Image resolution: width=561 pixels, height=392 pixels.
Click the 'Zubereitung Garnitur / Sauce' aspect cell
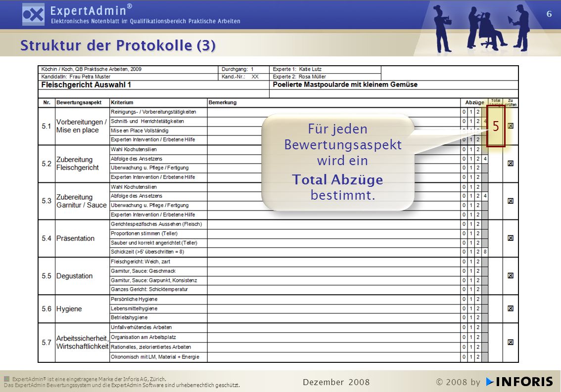81,201
